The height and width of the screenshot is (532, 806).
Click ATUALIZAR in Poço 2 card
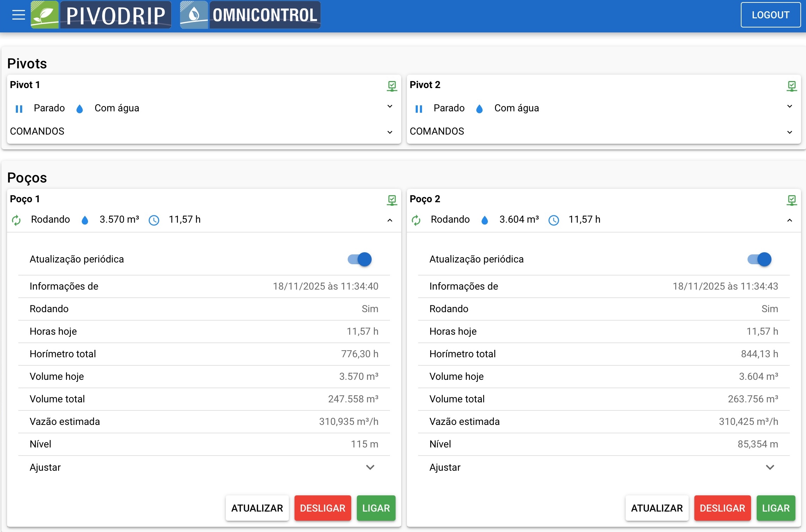[x=657, y=508]
